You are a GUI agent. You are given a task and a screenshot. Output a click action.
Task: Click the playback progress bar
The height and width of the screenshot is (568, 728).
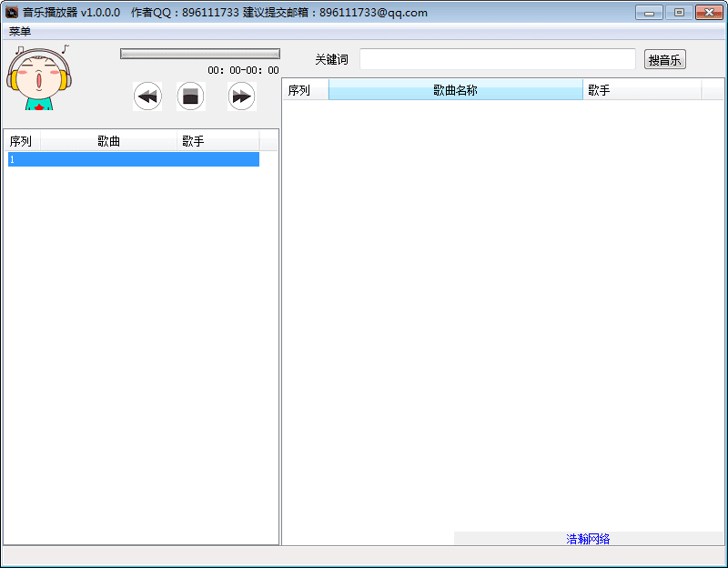click(199, 53)
